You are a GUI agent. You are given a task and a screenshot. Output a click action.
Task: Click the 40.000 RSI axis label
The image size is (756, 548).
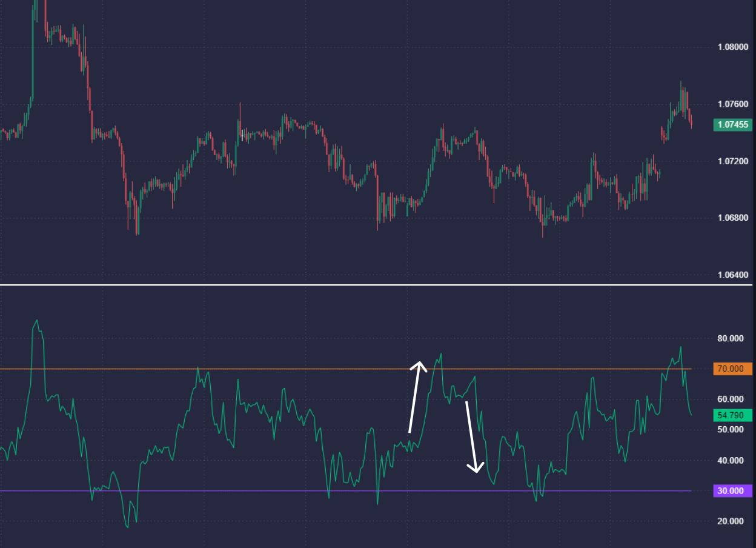[x=730, y=461]
